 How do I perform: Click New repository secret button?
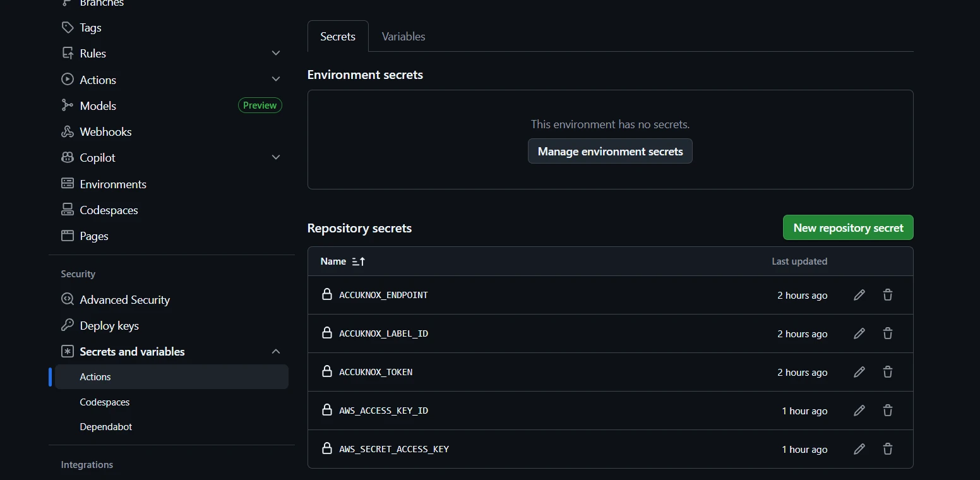[848, 227]
